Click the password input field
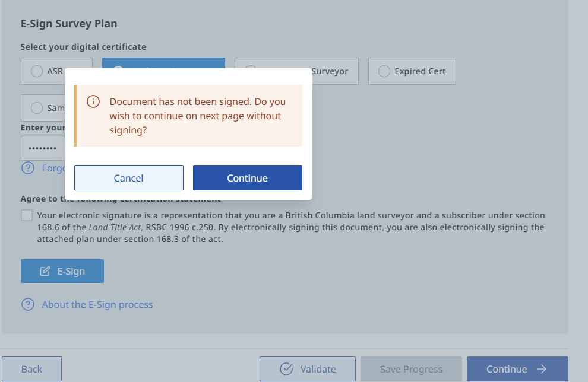588x382 pixels. point(43,148)
